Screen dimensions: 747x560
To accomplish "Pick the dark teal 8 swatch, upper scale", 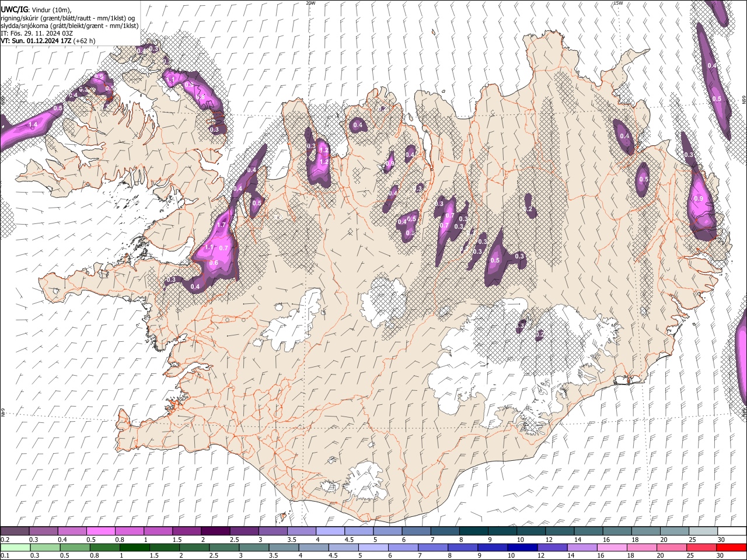I will click(473, 531).
